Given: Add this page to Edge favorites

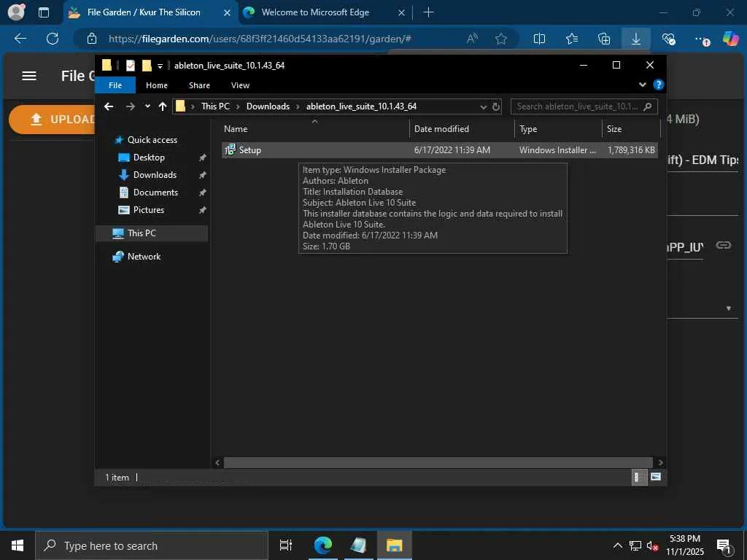Looking at the screenshot, I should pos(501,39).
